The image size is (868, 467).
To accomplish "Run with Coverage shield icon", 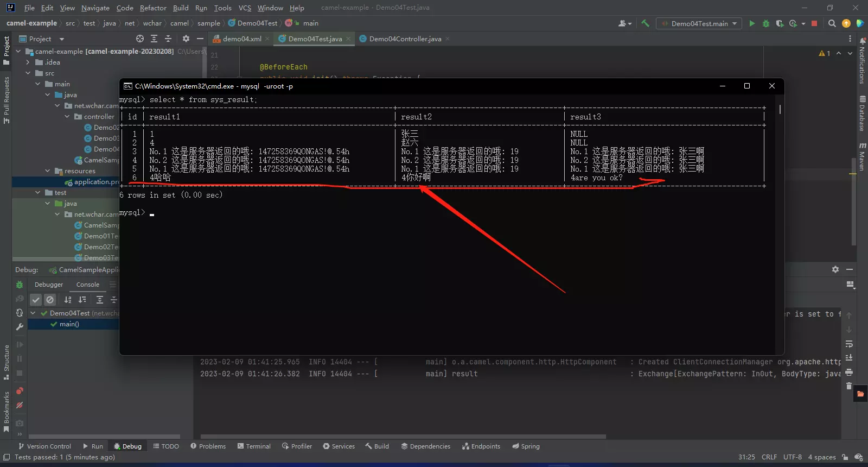I will 780,23.
